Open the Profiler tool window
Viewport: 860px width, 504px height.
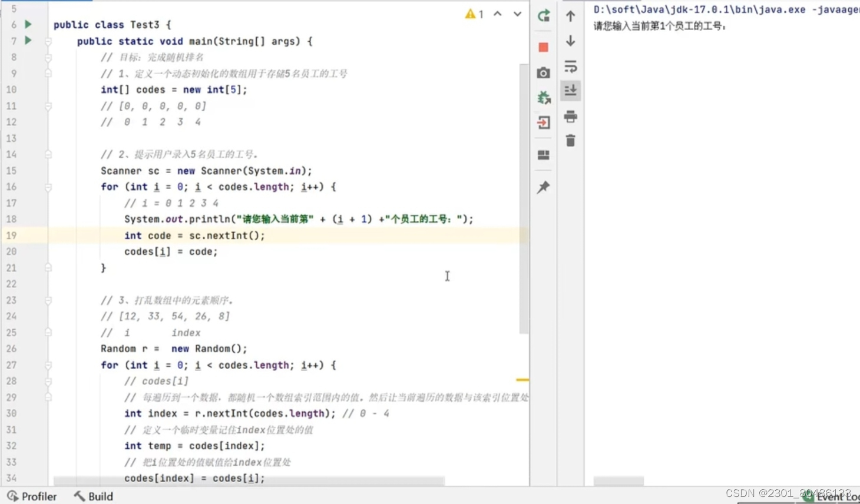coord(32,496)
